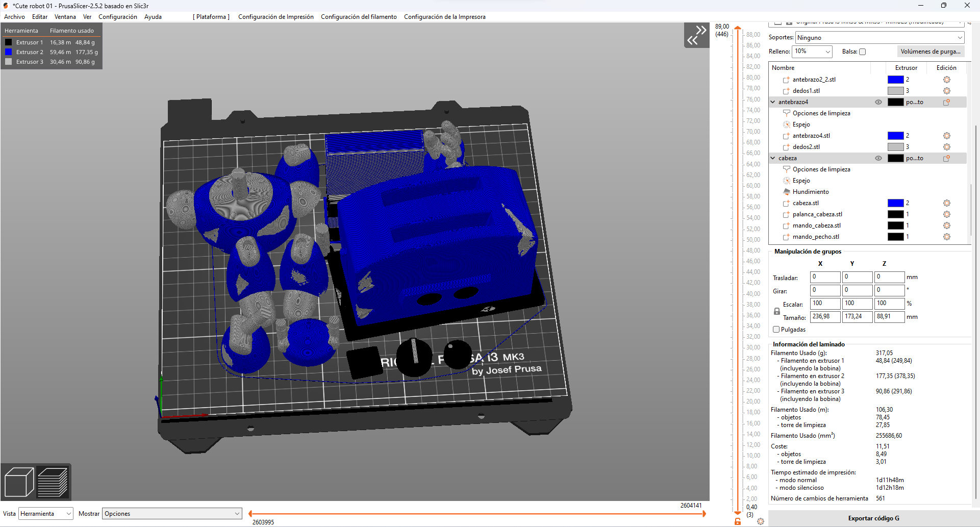Open the Archivo menu
The width and height of the screenshot is (980, 527).
(14, 17)
